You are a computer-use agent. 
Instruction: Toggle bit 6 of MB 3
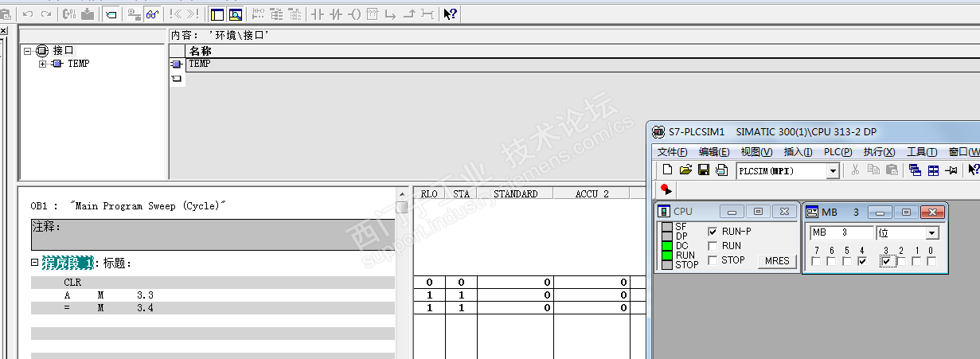[831, 261]
